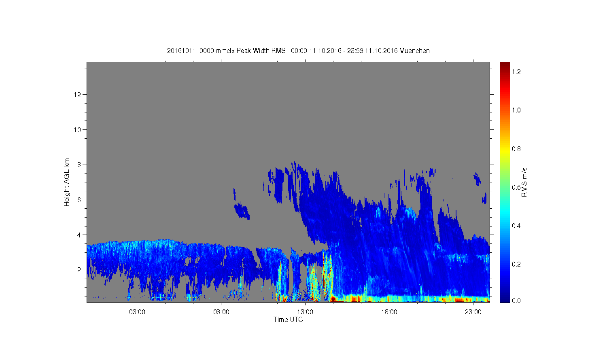Viewport: 607px width, 364px height.
Task: Click inside the radar time-height plot
Action: tap(288, 182)
